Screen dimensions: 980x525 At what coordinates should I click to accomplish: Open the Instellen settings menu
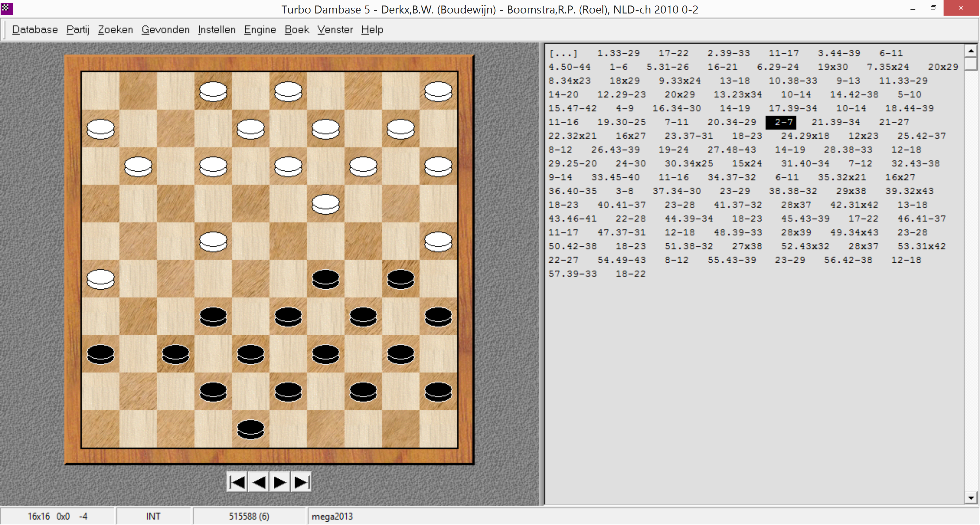(x=217, y=30)
